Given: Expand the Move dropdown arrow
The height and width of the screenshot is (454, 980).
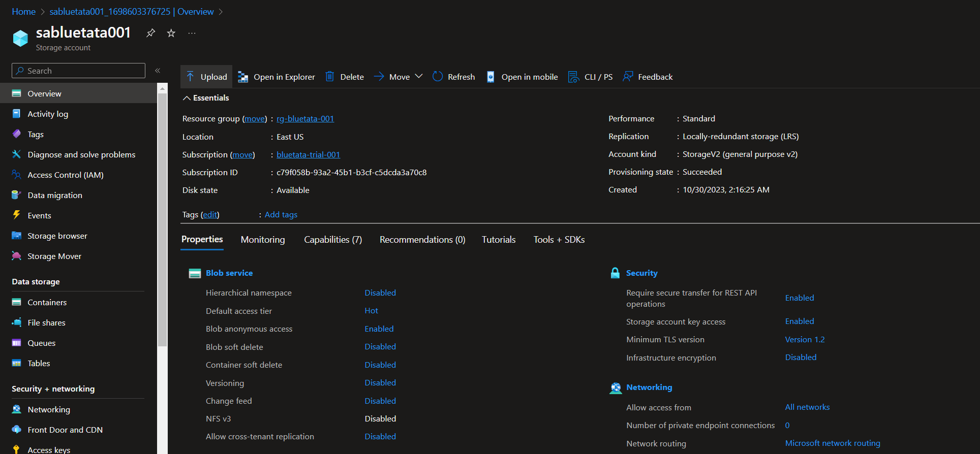Looking at the screenshot, I should click(419, 77).
